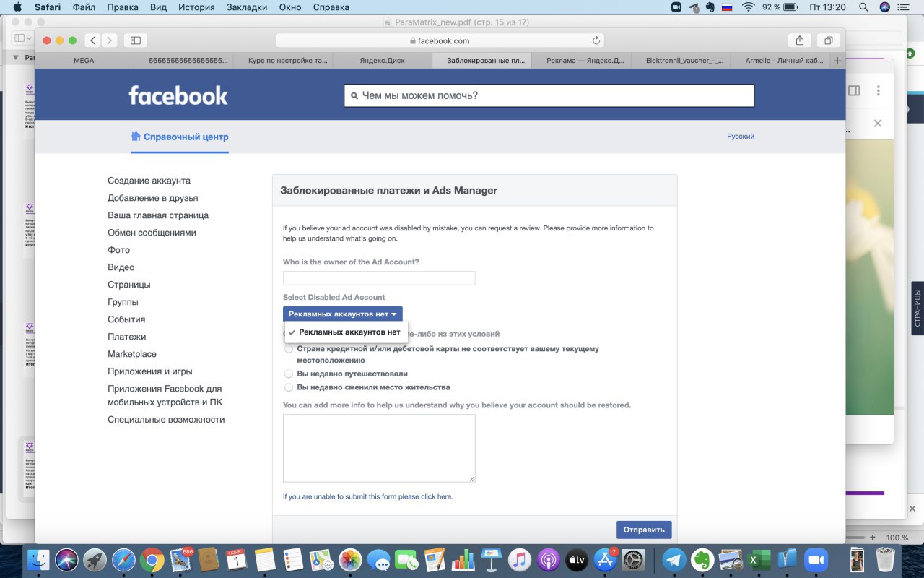The height and width of the screenshot is (578, 924).
Task: Switch to the 'Реклама — Яндекс.Д...' tab
Action: pyautogui.click(x=582, y=61)
